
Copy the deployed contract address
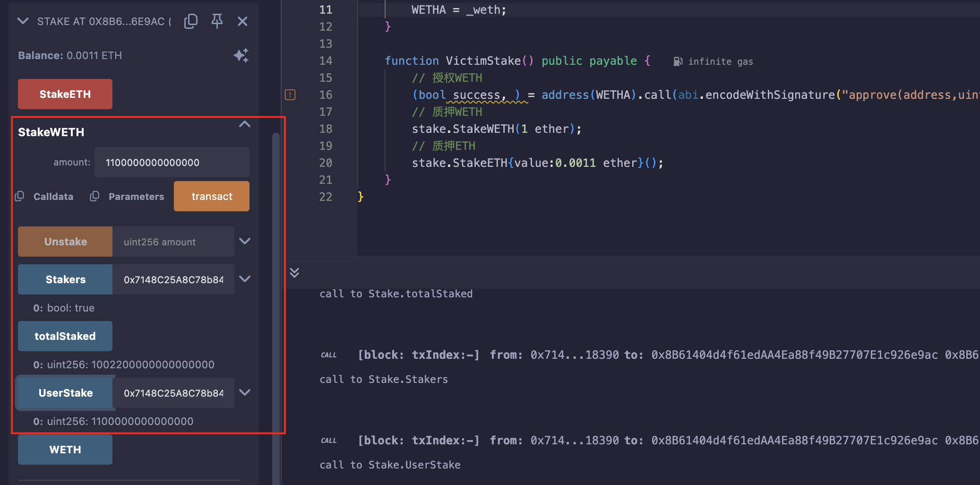pyautogui.click(x=191, y=21)
